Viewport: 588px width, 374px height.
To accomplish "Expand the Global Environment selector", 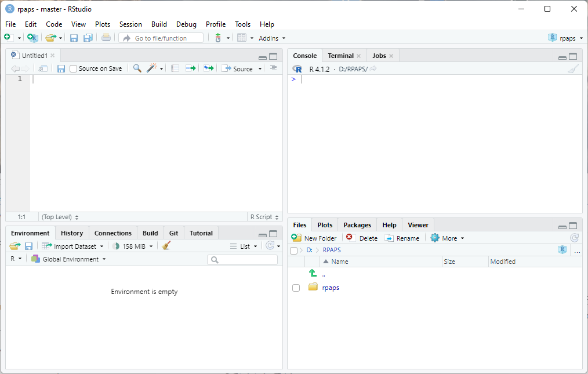I will coord(68,259).
